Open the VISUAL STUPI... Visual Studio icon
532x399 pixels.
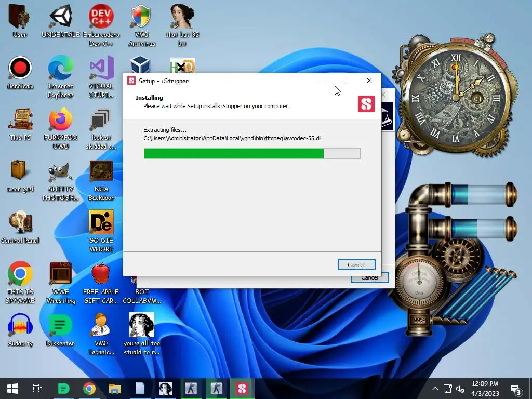coord(101,77)
